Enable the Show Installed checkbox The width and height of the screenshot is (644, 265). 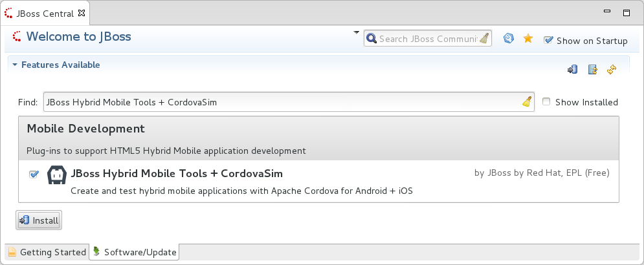546,101
